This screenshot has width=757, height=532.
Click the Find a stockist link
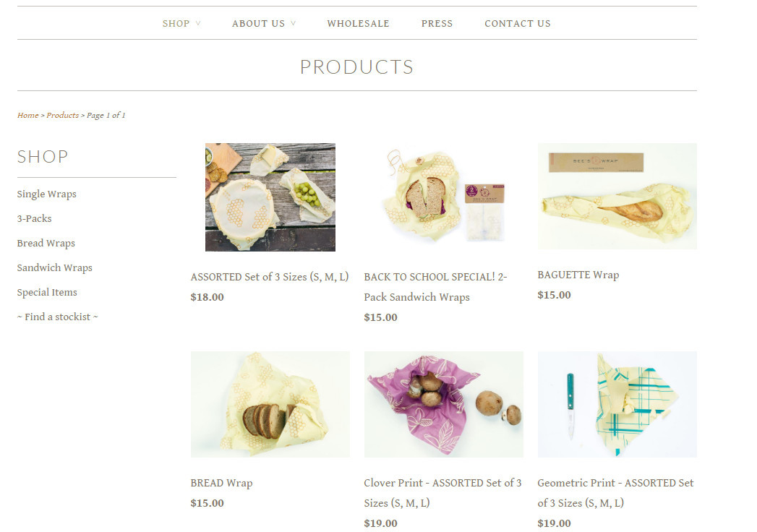pyautogui.click(x=57, y=317)
